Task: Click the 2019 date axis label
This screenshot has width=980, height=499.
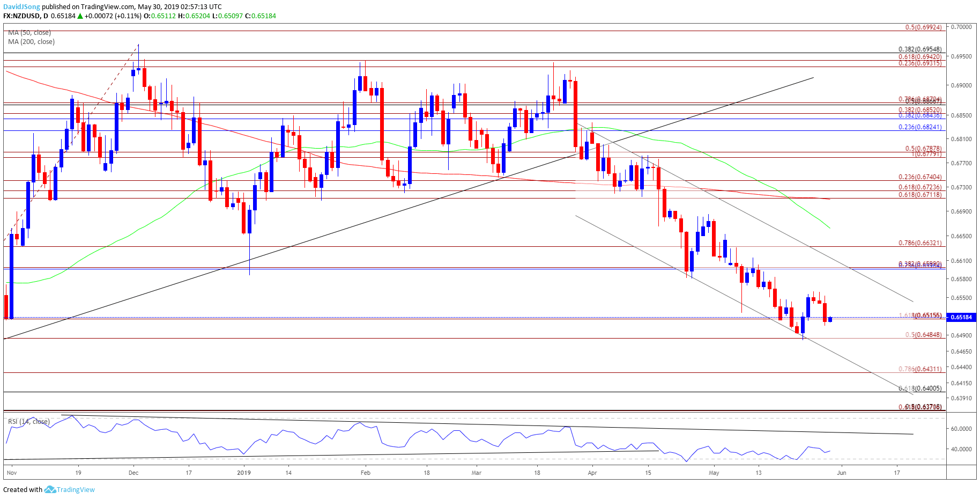Action: tap(244, 473)
